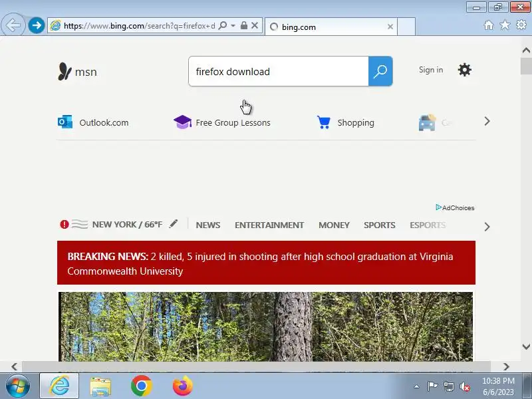
Task: Open the Outlook.com shortcut icon
Action: [x=65, y=122]
